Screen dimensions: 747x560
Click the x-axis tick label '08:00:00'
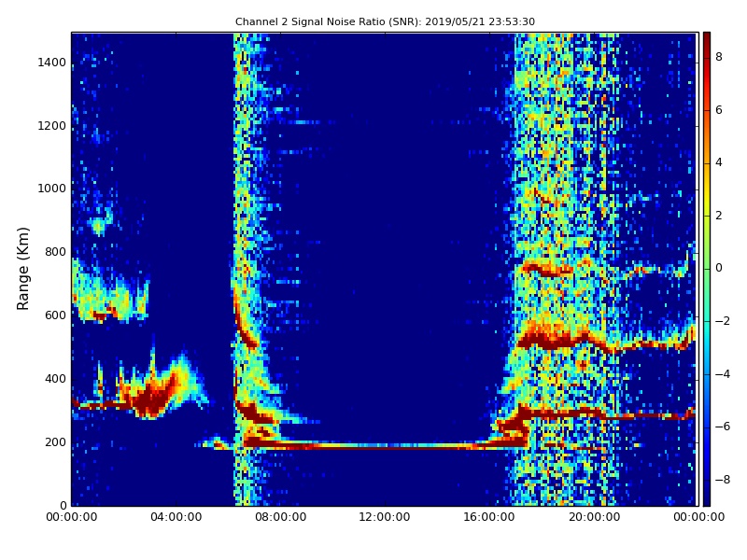click(x=281, y=517)
